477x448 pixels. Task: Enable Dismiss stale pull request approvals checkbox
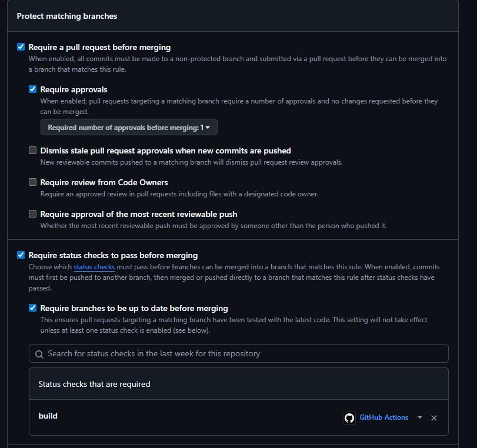[x=32, y=151]
